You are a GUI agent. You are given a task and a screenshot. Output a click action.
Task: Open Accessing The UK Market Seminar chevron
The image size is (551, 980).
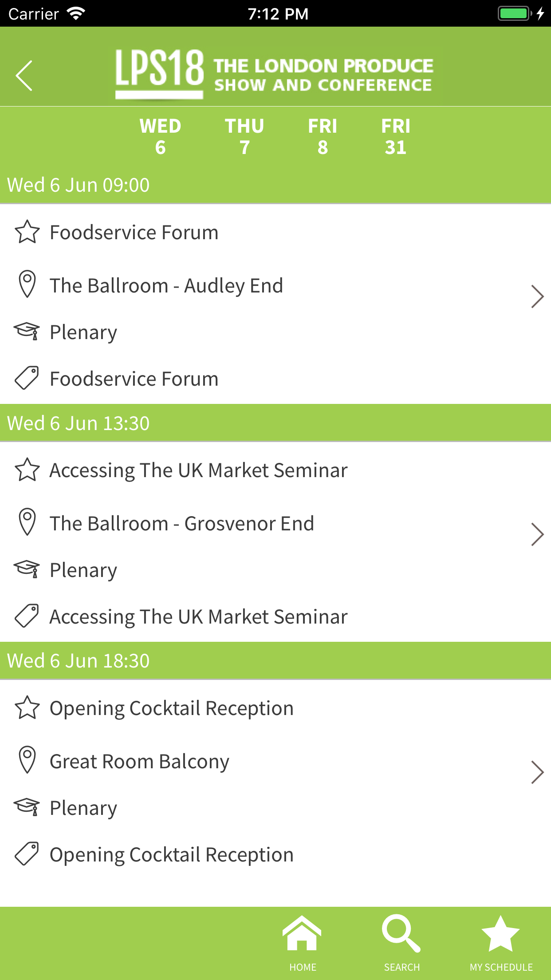(x=537, y=534)
